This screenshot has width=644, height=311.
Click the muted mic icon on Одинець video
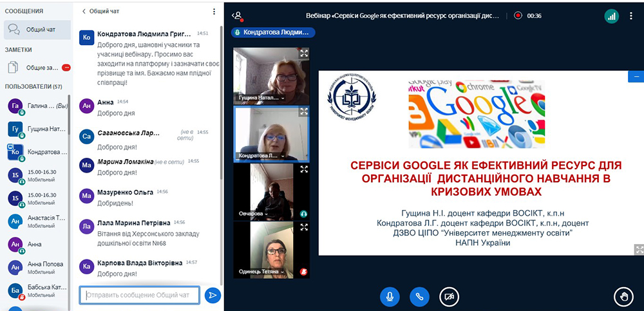[303, 272]
